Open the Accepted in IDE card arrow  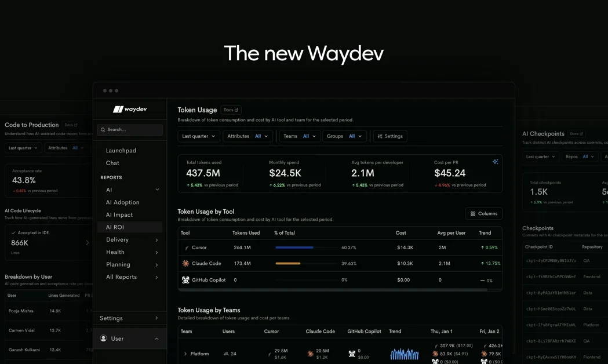click(88, 243)
